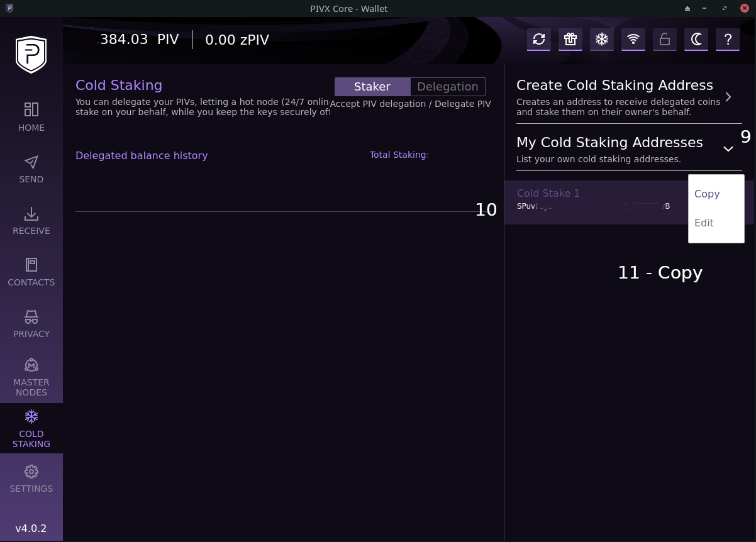
Task: Switch to the Delegation tab
Action: click(448, 87)
